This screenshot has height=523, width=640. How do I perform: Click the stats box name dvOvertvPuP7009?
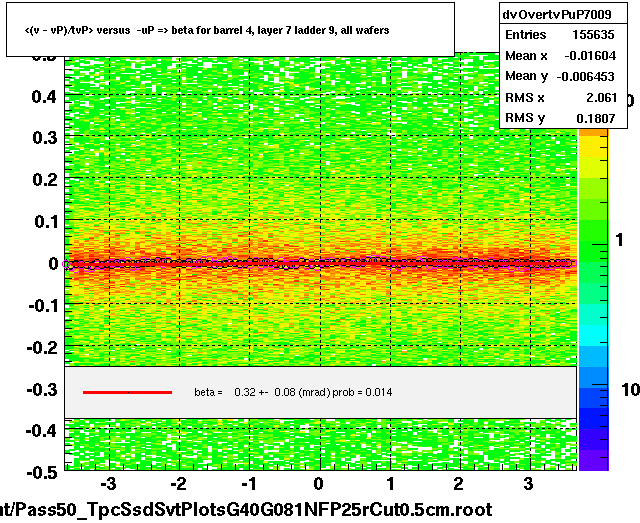(x=557, y=15)
